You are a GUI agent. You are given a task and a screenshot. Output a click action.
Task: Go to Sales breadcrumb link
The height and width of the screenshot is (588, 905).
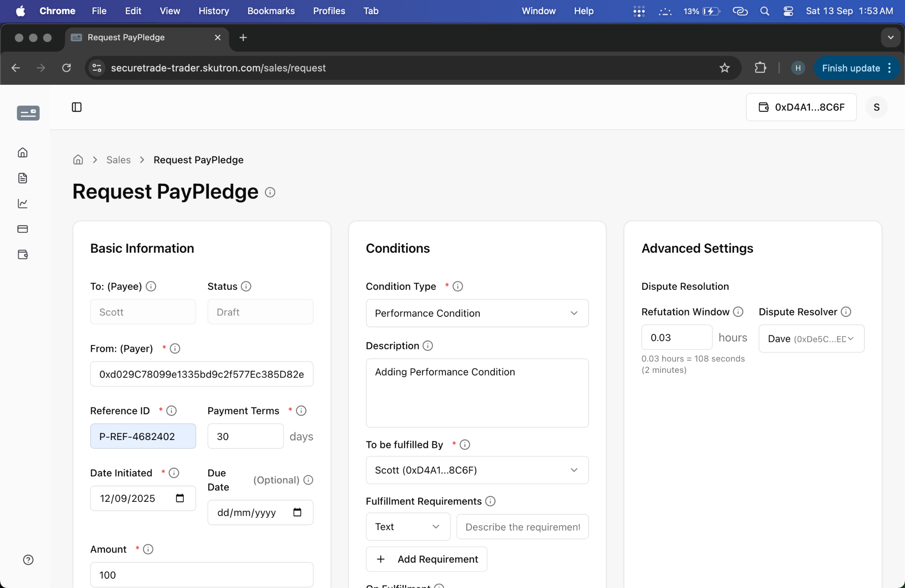pyautogui.click(x=118, y=159)
